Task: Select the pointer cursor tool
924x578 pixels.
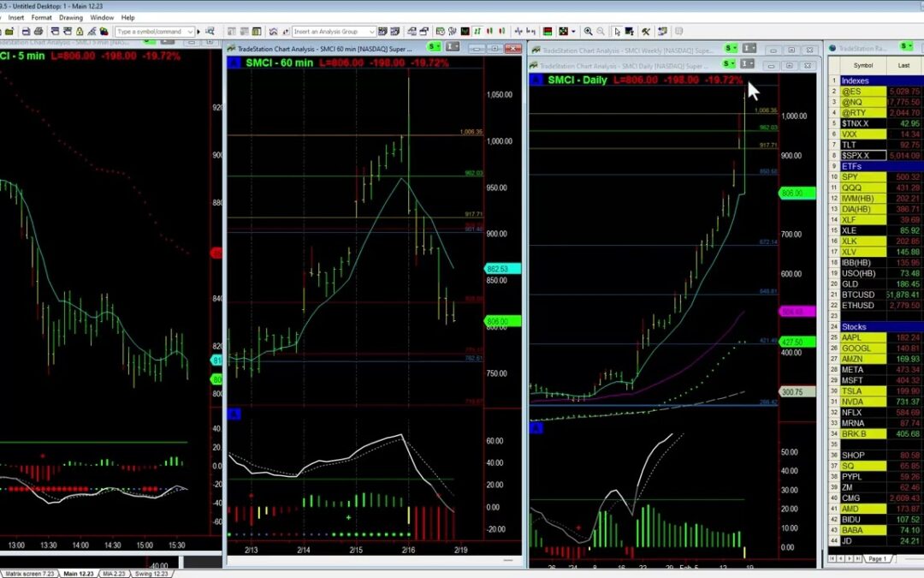Action: (616, 32)
